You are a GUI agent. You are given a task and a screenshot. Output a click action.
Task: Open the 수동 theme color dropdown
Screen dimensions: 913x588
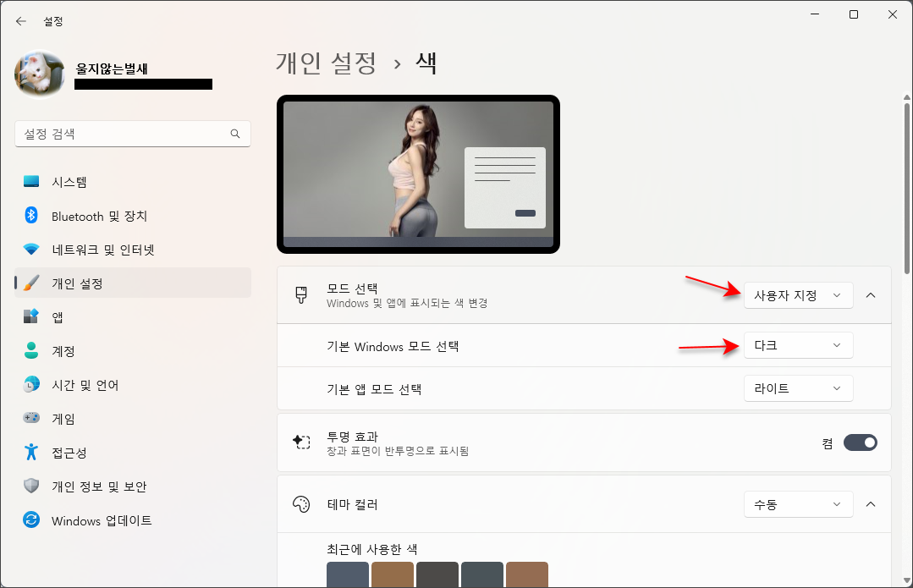[x=798, y=504]
